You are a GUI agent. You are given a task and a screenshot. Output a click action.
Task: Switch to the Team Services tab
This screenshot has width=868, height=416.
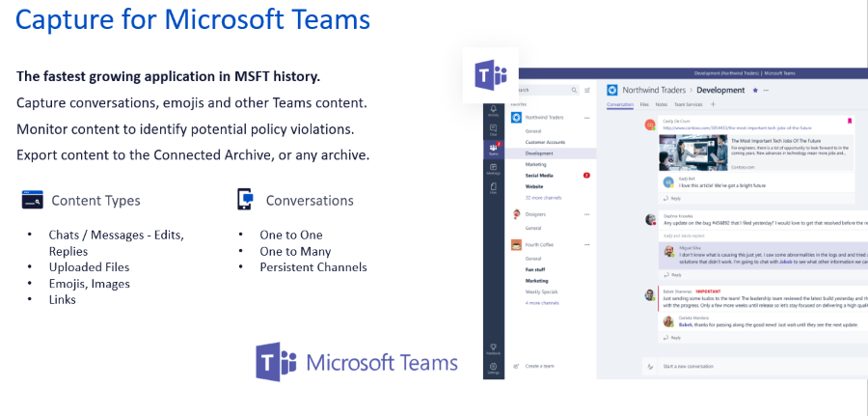click(x=688, y=104)
